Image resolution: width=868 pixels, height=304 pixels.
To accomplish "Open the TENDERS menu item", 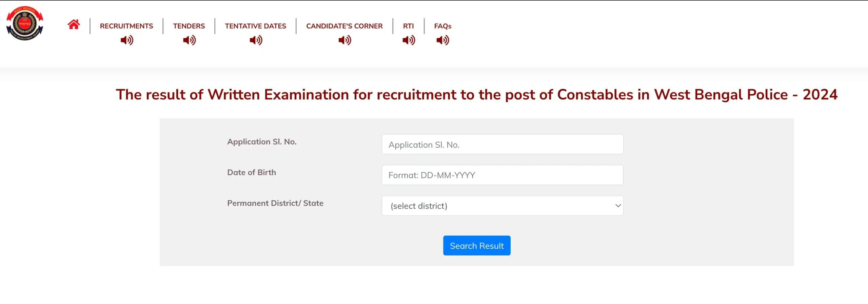I will pos(189,26).
